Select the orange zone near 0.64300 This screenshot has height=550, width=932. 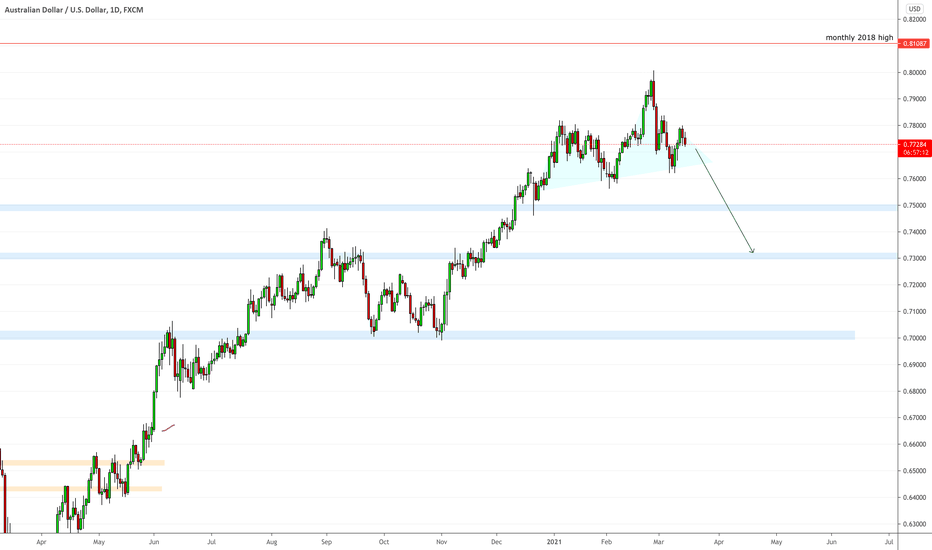(81, 489)
